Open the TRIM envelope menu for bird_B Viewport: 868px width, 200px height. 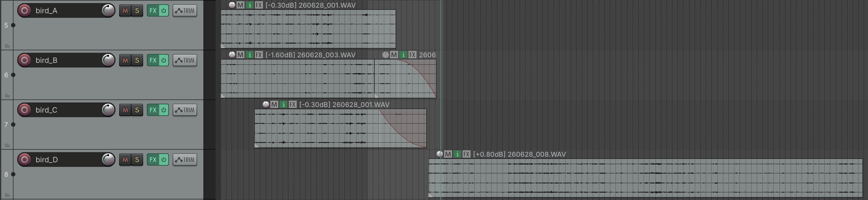click(185, 60)
